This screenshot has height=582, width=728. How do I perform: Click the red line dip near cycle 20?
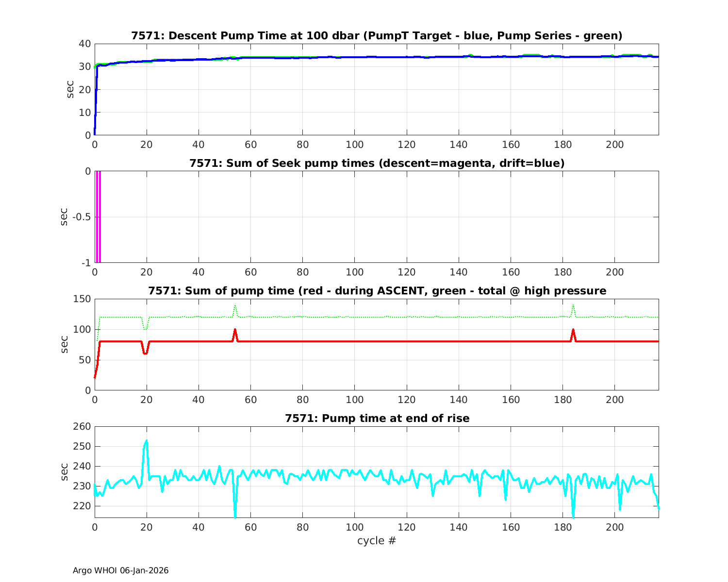[x=146, y=353]
